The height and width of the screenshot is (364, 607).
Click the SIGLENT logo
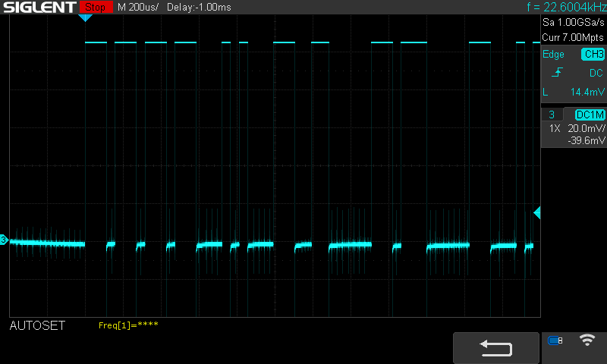coord(39,7)
